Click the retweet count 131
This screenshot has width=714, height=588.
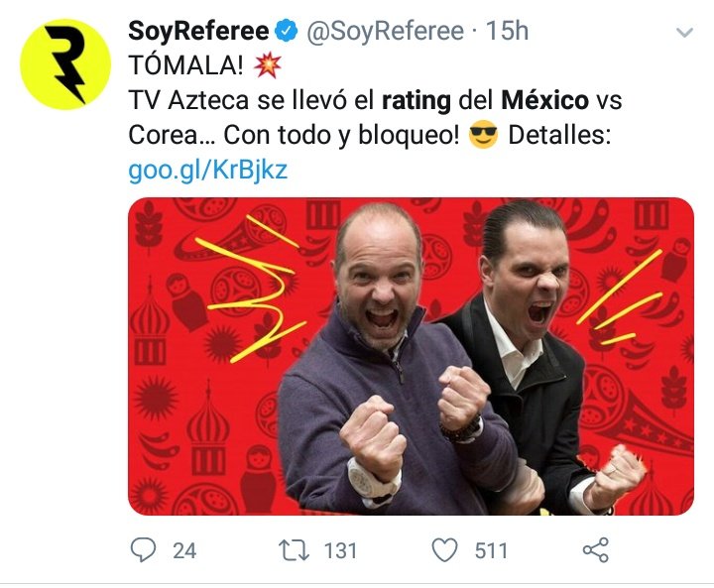[340, 550]
